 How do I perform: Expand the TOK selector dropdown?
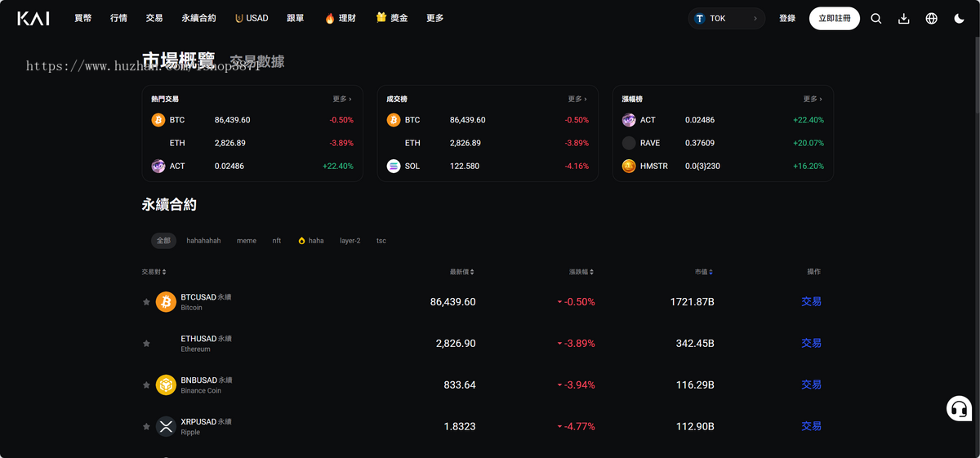point(726,18)
